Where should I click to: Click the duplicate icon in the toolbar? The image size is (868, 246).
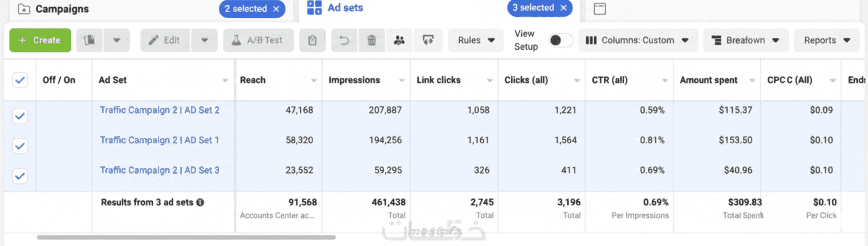[x=90, y=40]
